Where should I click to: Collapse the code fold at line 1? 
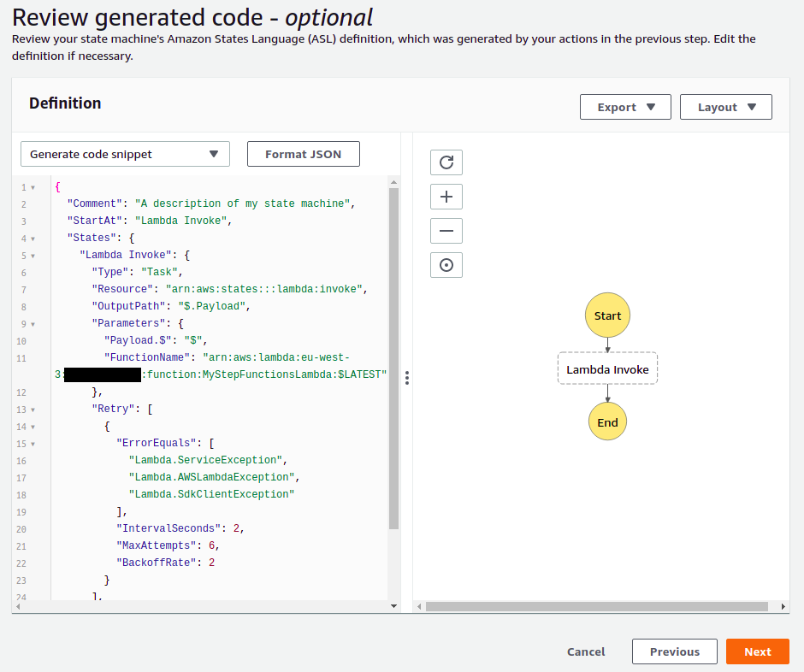[33, 187]
